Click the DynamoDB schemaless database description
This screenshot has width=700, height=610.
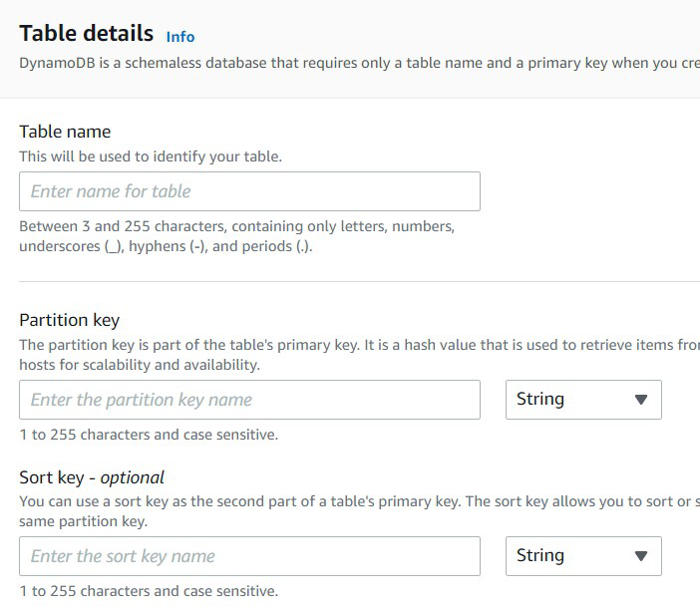[x=359, y=64]
